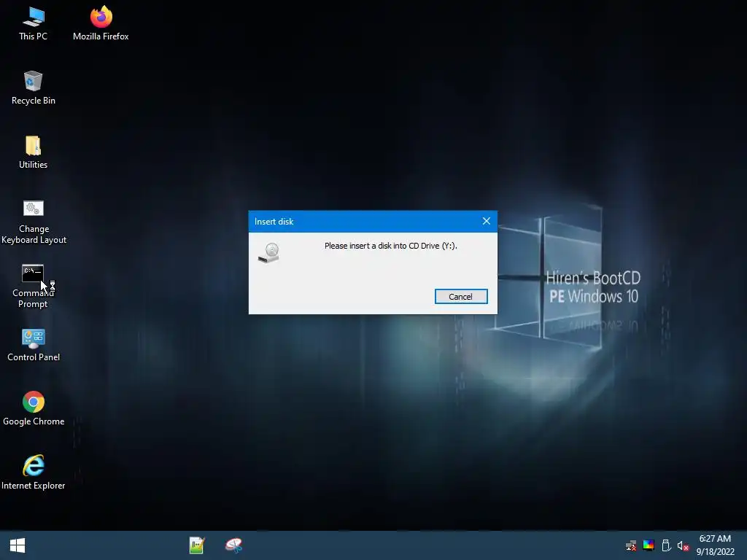Click the USB safely remove tray icon
This screenshot has width=747, height=560.
(x=666, y=545)
